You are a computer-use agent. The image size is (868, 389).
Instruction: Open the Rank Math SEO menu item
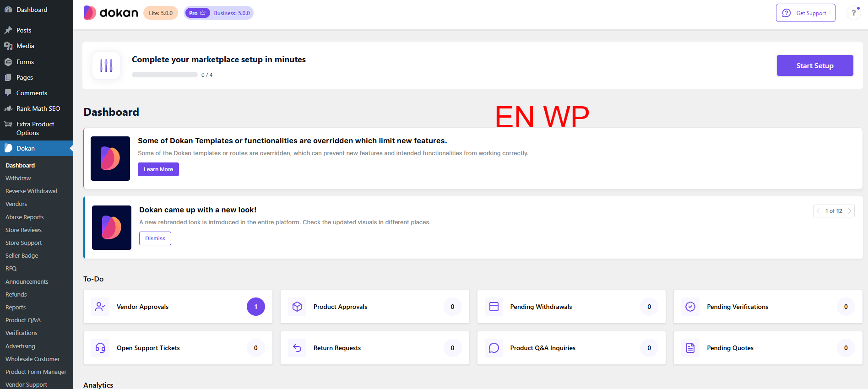coord(37,108)
